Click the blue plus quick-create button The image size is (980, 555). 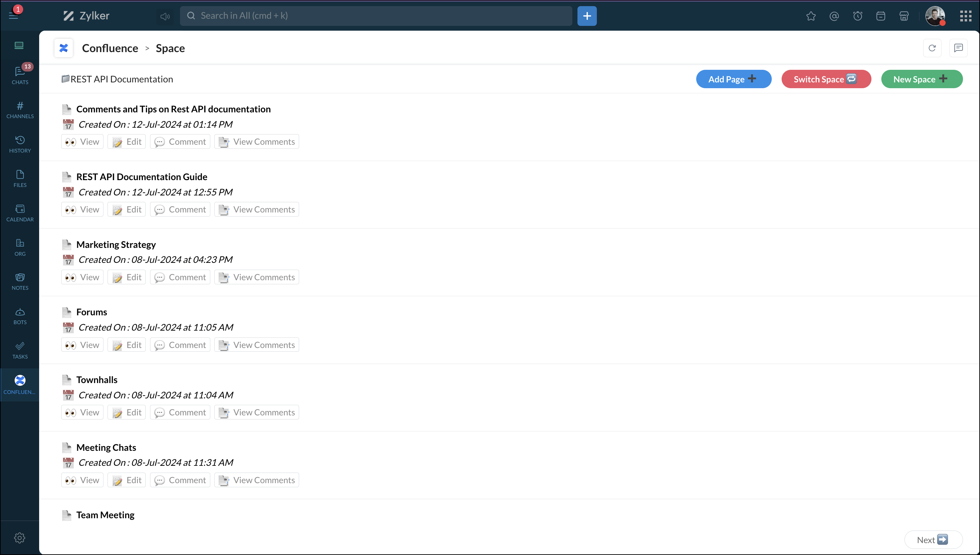tap(587, 16)
